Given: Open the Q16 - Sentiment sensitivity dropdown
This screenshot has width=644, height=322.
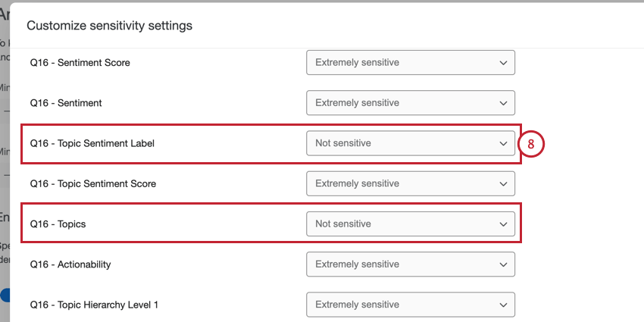Looking at the screenshot, I should [410, 102].
